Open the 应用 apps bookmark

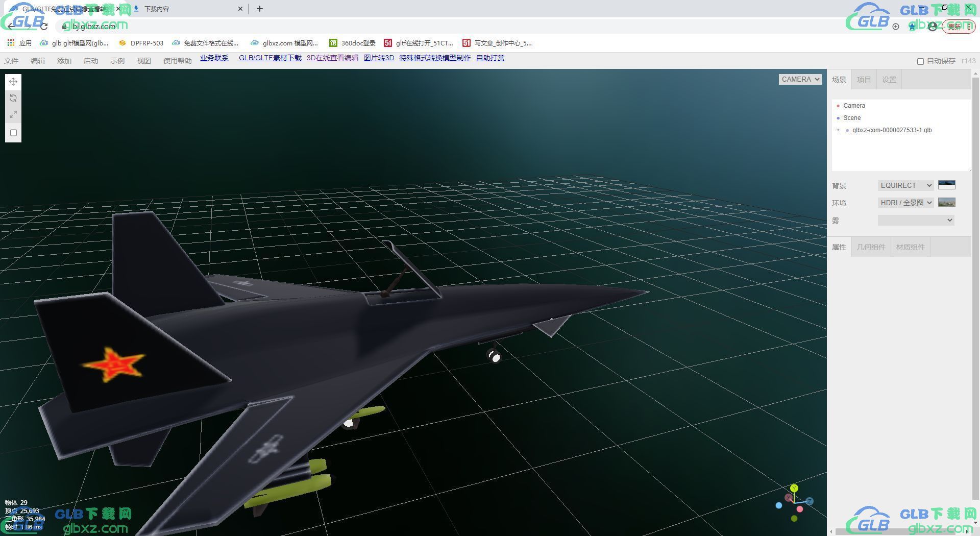point(19,43)
